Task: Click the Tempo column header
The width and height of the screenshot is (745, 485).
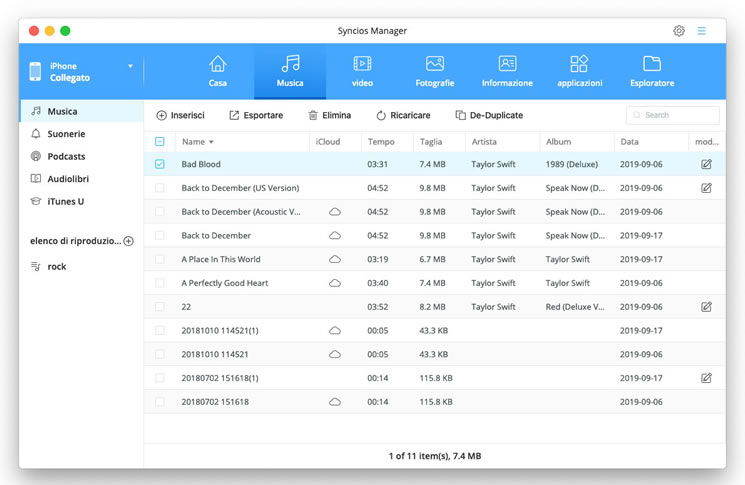Action: (381, 142)
